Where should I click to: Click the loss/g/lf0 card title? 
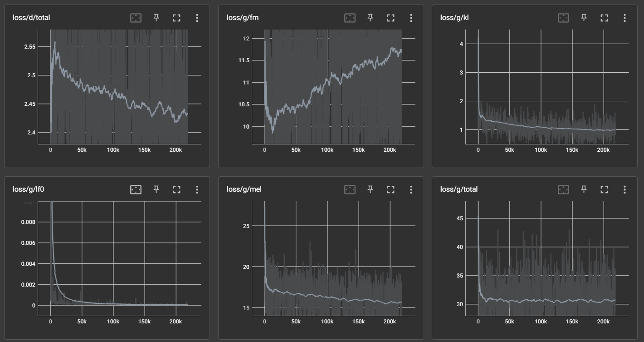tap(28, 189)
